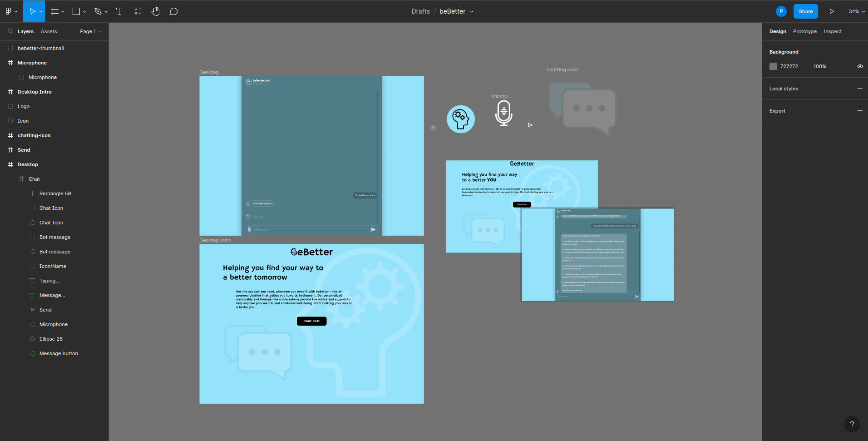Open the 34% zoom dropdown

coord(857,11)
